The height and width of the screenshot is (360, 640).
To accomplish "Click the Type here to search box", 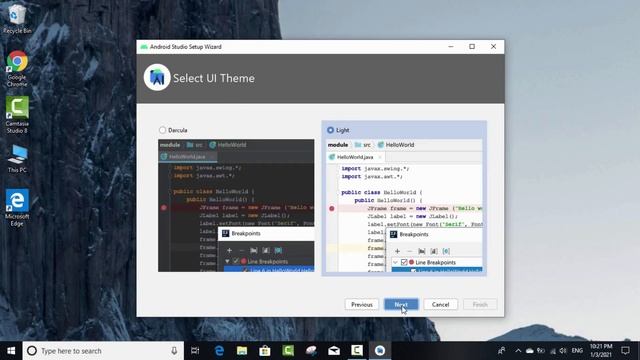I will pyautogui.click(x=103, y=351).
